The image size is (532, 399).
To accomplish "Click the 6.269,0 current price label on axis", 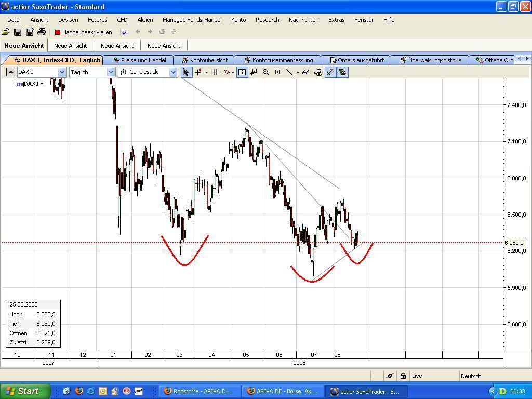I will coord(515,243).
